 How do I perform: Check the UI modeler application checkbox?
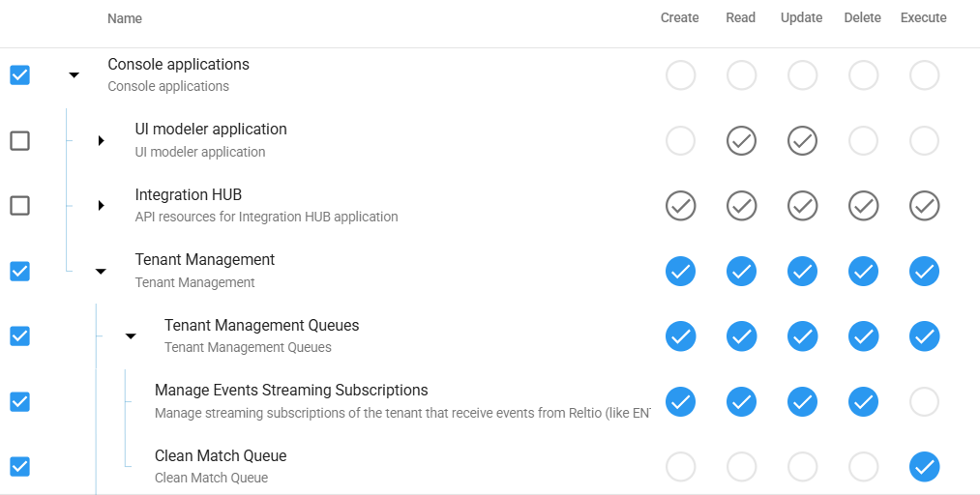pyautogui.click(x=19, y=141)
